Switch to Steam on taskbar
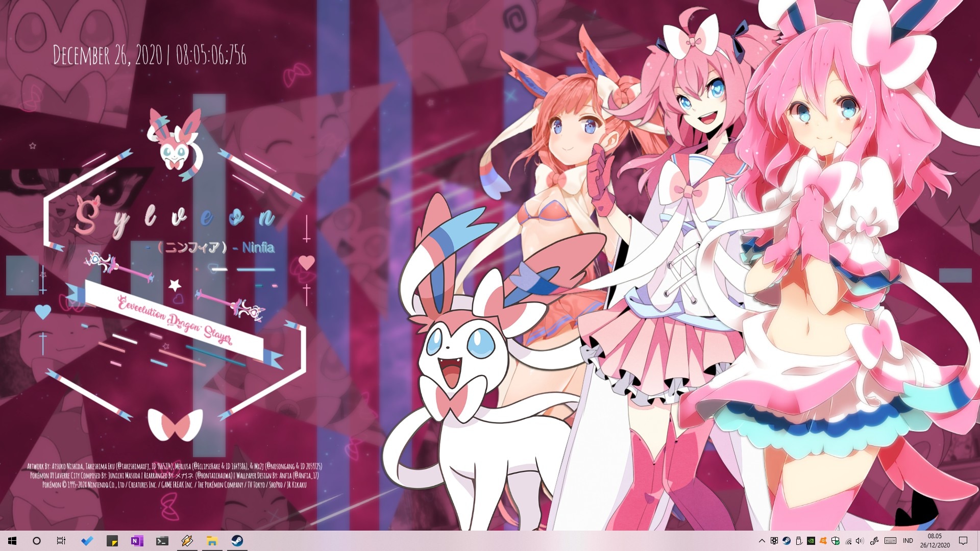 [x=237, y=541]
